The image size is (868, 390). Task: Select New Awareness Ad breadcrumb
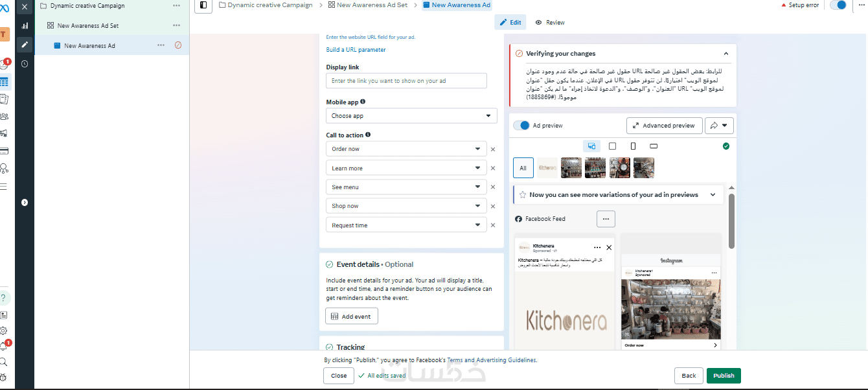pyautogui.click(x=457, y=5)
